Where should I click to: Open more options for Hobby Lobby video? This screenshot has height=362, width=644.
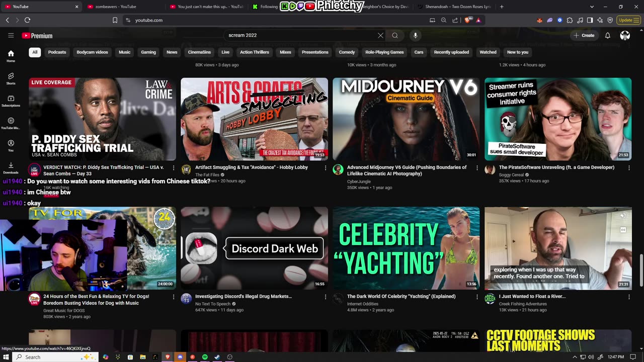pos(325,168)
